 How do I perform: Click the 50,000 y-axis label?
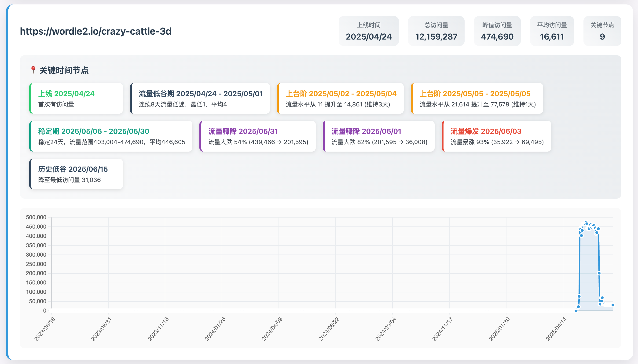(37, 301)
